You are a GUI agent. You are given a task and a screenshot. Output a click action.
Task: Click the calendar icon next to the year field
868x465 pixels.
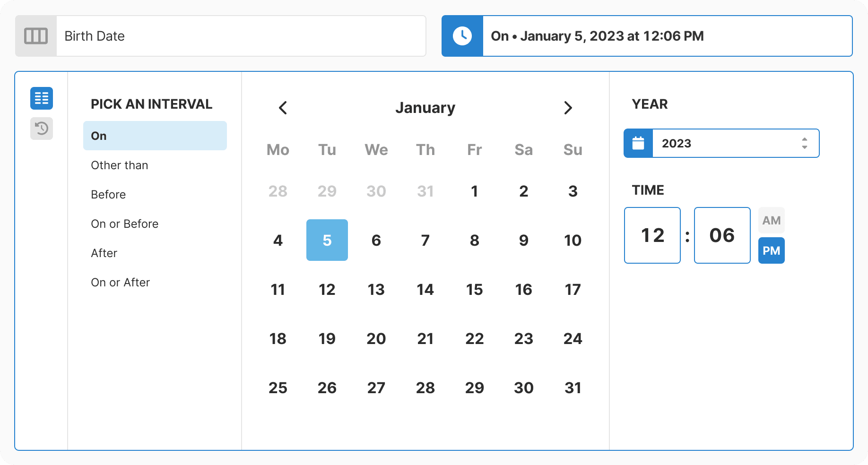(638, 143)
